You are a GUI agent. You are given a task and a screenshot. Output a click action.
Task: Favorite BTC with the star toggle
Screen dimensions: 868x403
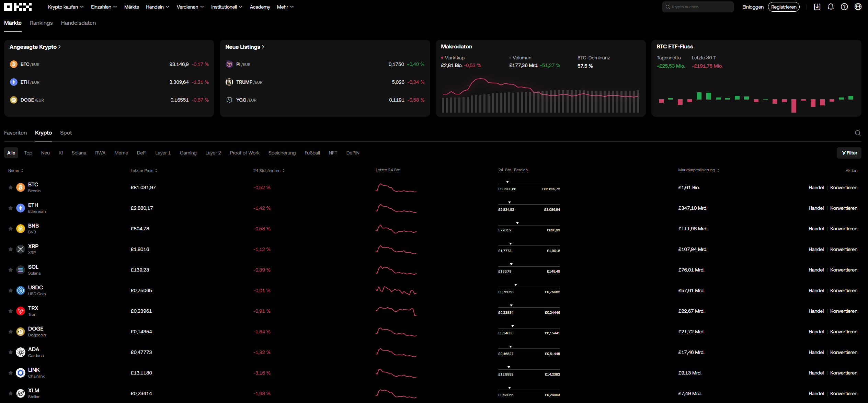coord(11,187)
